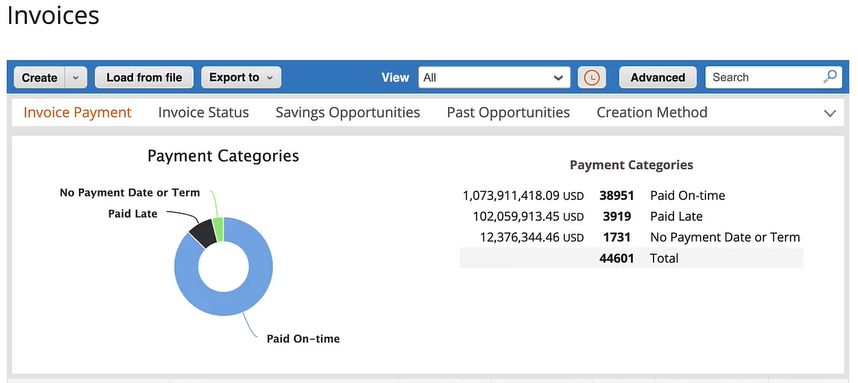858x383 pixels.
Task: Click Paid Late in the table
Action: pos(676,216)
